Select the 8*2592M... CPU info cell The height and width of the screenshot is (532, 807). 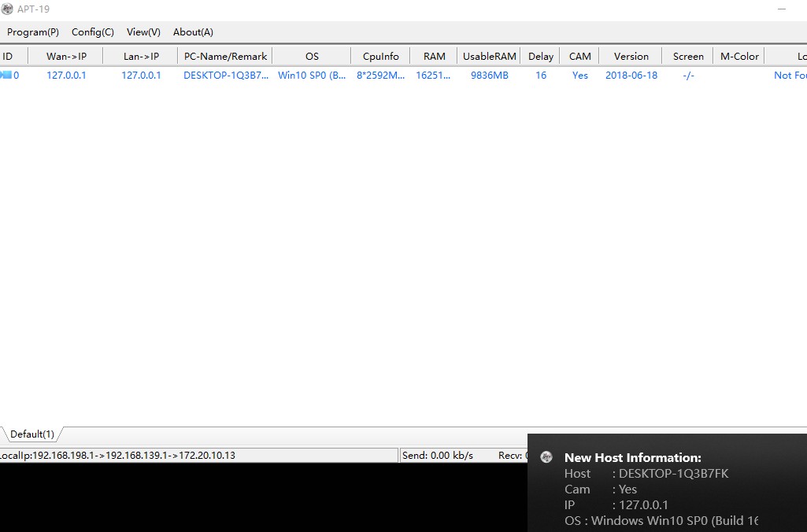pos(381,75)
